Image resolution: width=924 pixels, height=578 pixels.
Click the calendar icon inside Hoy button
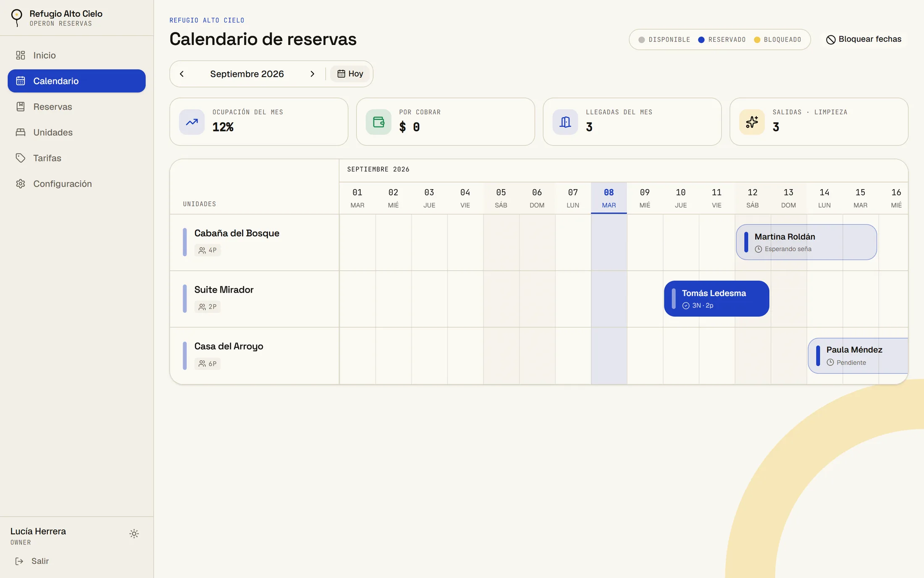point(341,74)
